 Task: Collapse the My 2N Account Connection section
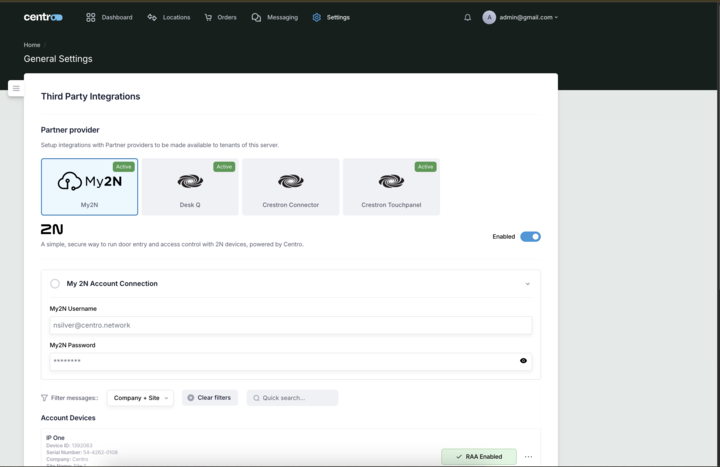[x=527, y=284]
